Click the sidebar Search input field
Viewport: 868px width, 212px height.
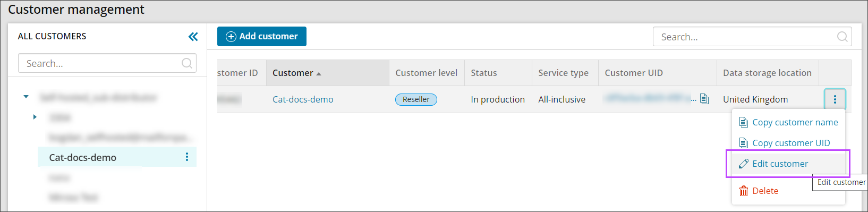107,63
